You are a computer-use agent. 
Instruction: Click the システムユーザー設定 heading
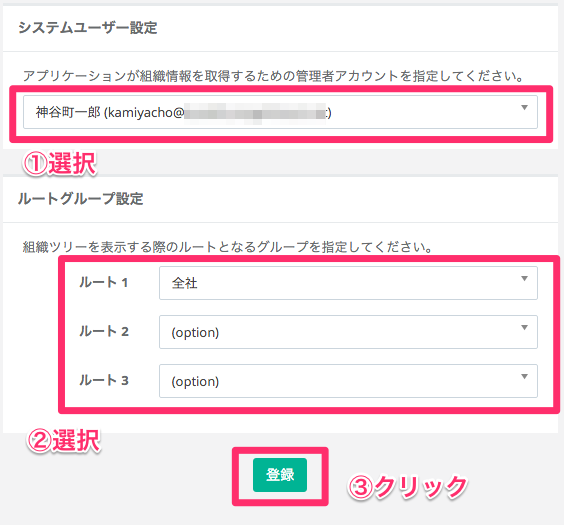pos(88,28)
